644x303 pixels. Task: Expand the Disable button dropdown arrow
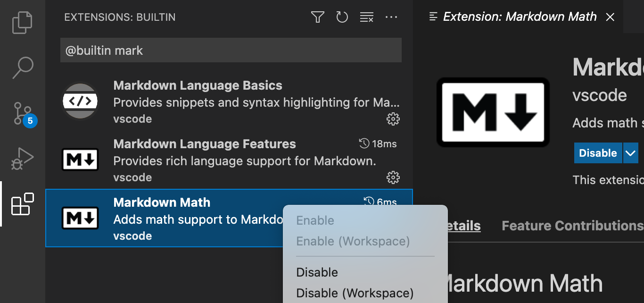[630, 153]
